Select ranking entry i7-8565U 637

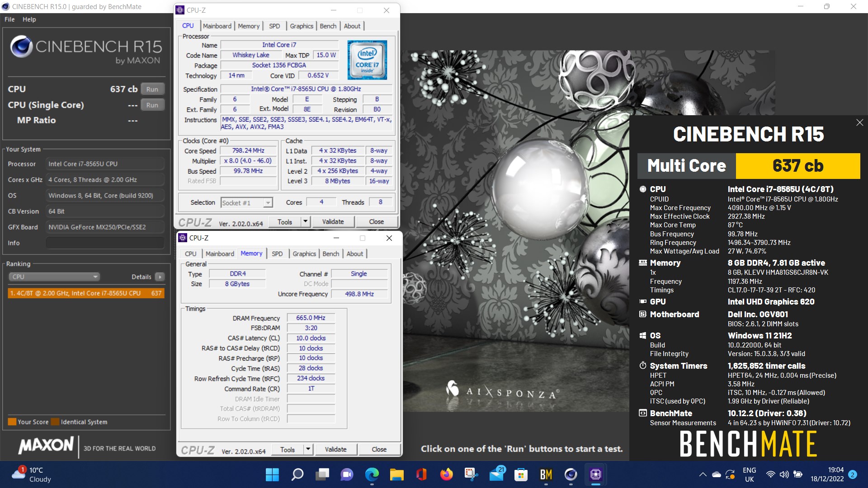[86, 293]
